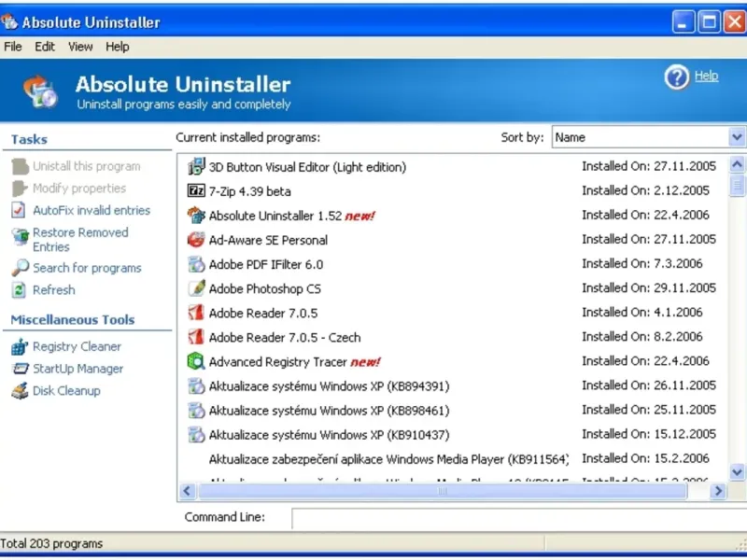
Task: Click the Adobe Reader 7.0.5 icon
Action: coord(196,313)
